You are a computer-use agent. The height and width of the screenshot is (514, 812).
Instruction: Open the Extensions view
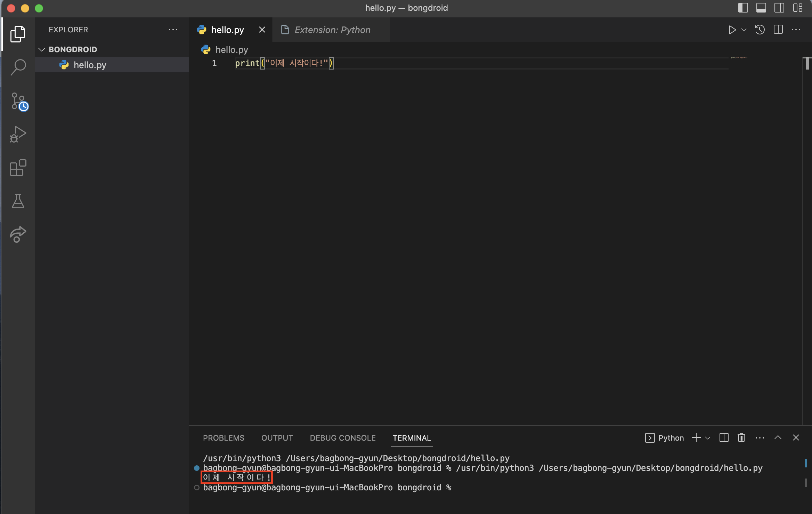[x=18, y=168]
